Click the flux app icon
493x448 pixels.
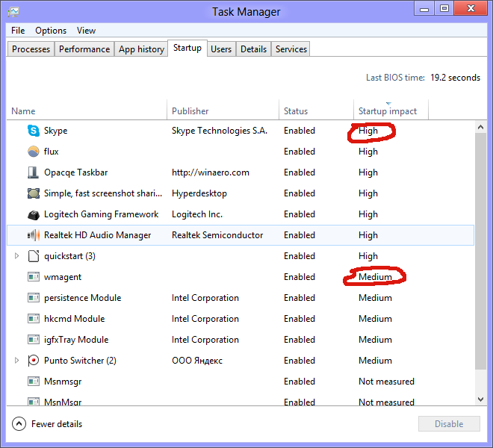pos(34,152)
